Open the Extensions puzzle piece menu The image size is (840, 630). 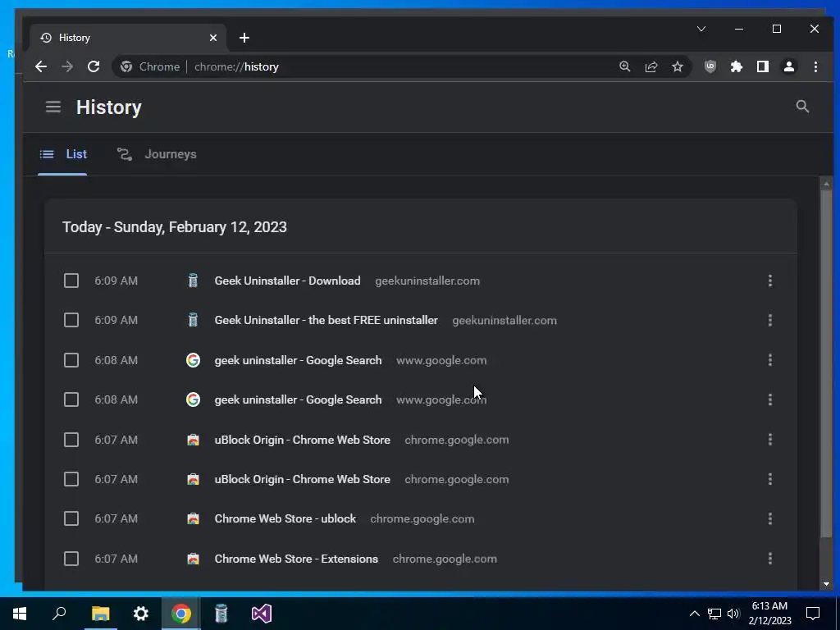(x=737, y=66)
